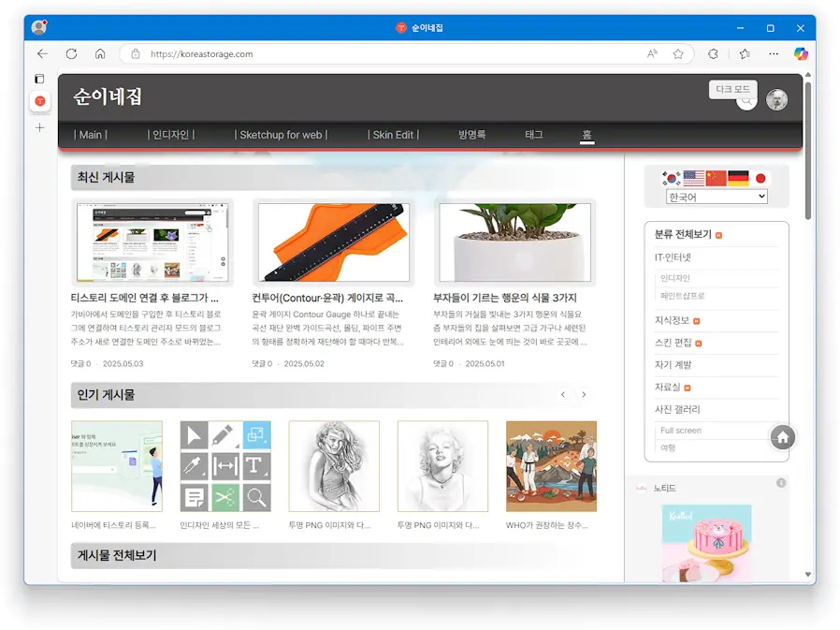Image resolution: width=840 pixels, height=630 pixels.
Task: Expand the next arrow in 인기 게시물 carousel
Action: click(583, 395)
